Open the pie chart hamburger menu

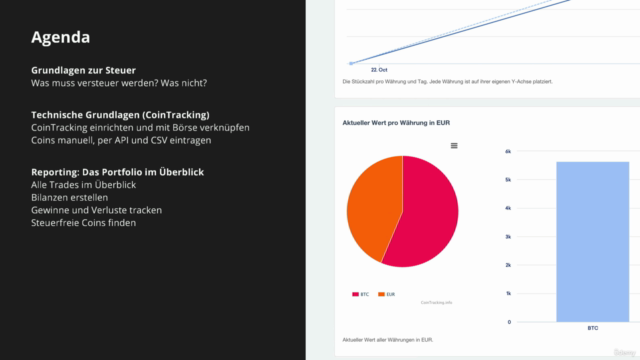click(x=454, y=146)
